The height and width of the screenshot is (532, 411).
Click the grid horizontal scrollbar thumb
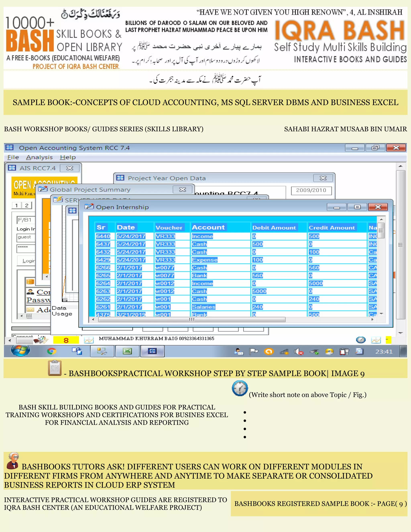click(x=192, y=319)
